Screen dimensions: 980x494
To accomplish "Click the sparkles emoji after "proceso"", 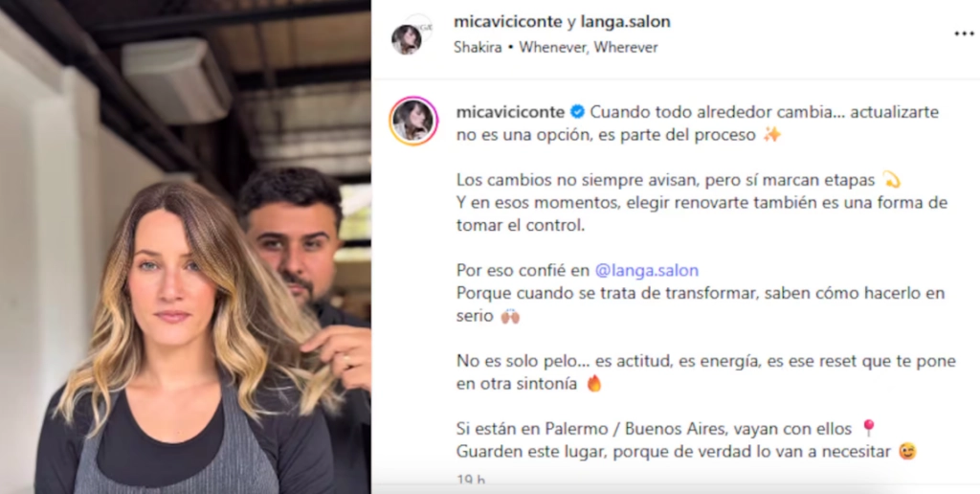I will (772, 134).
